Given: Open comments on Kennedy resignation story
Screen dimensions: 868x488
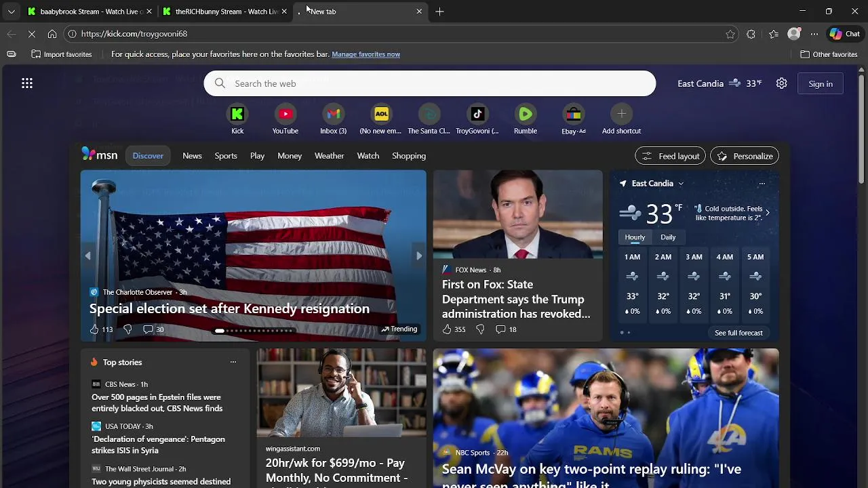Looking at the screenshot, I should (x=153, y=329).
